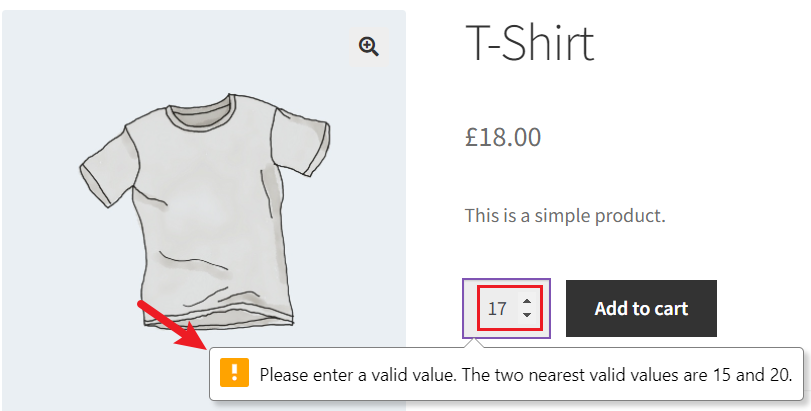Click the left sleeve of the T-shirt
Viewport: 811px width, 411px height.
pos(106,166)
